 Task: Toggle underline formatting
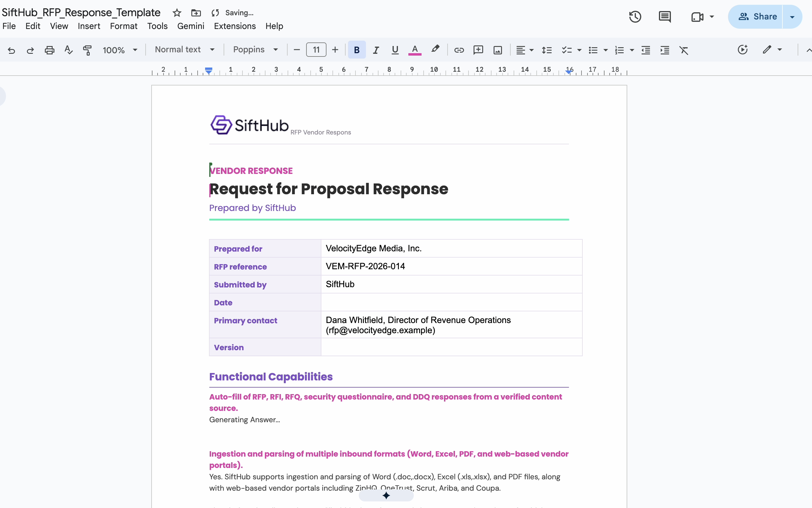[x=395, y=50]
